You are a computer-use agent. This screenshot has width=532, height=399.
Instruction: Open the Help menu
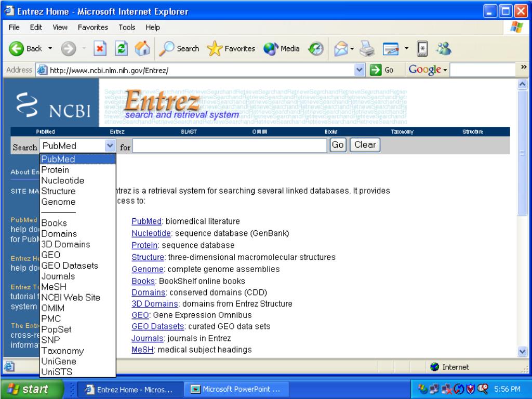click(x=153, y=27)
